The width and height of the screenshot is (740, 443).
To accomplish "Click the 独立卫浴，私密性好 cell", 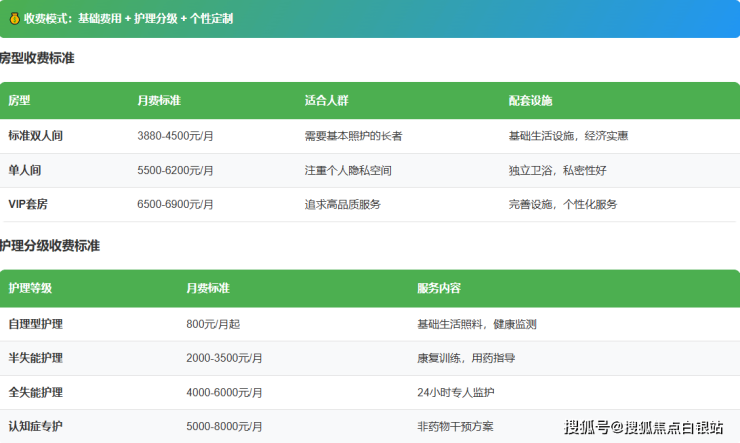I will pos(557,170).
